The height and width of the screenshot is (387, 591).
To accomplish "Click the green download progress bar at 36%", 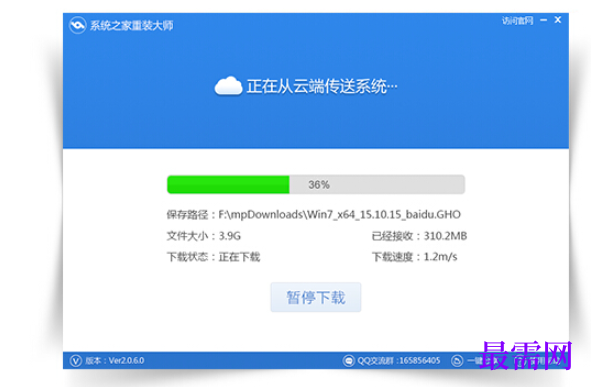I will [315, 184].
